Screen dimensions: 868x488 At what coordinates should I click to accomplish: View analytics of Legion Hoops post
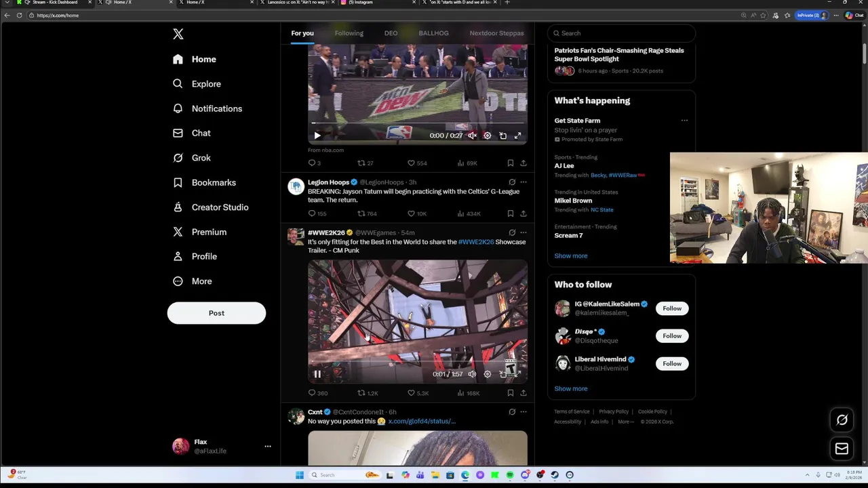[x=469, y=213]
